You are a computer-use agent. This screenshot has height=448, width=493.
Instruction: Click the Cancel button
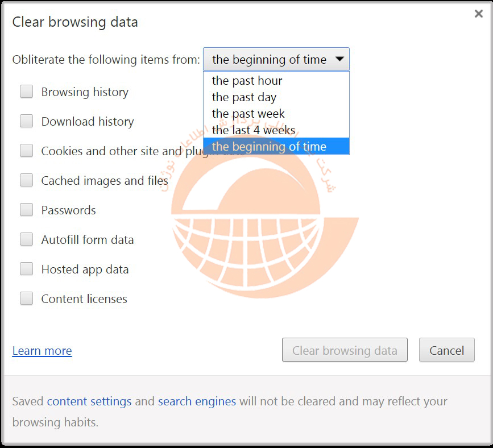point(446,350)
